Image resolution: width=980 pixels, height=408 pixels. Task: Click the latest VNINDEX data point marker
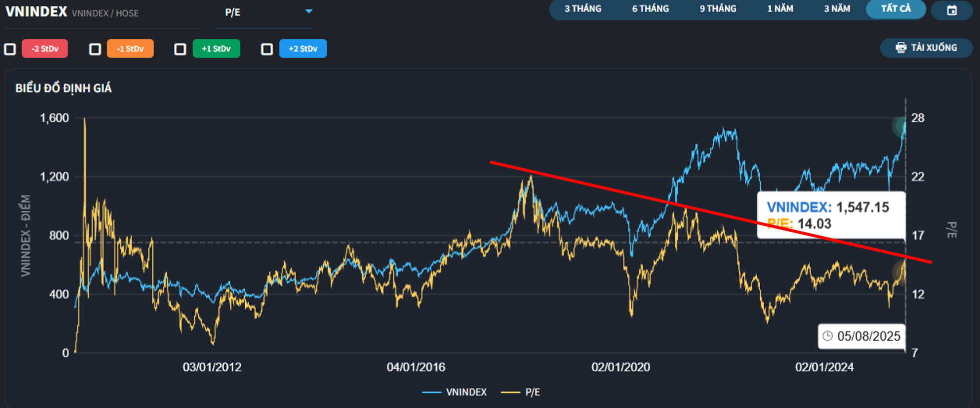902,125
